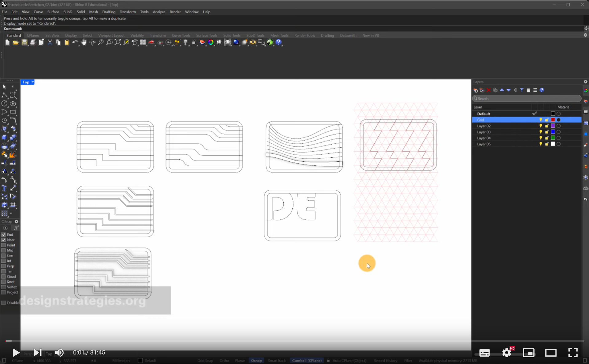589x364 pixels.
Task: Open the Curve menu
Action: [x=38, y=12]
